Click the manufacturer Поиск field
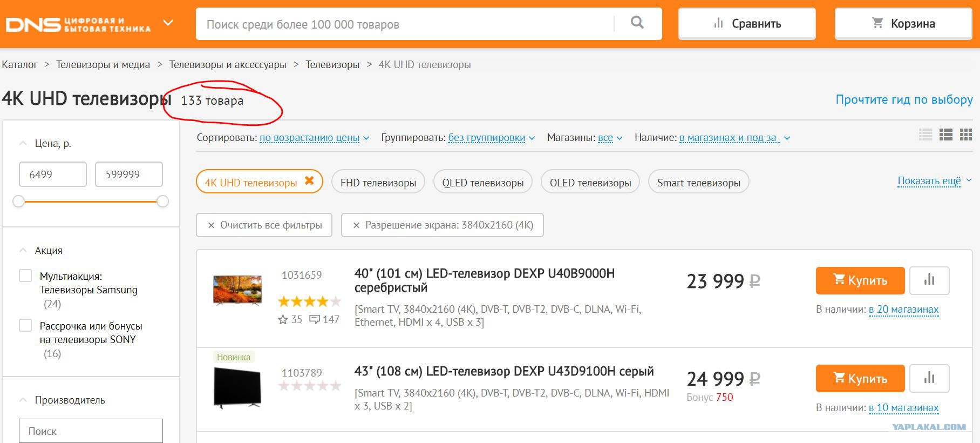Viewport: 980px width, 443px height. [x=91, y=431]
